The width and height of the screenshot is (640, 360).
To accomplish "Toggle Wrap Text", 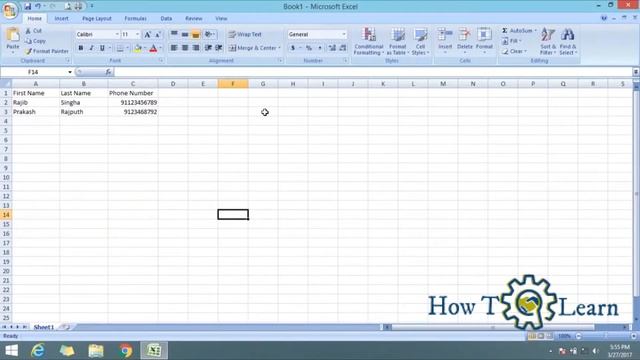I will pos(245,35).
